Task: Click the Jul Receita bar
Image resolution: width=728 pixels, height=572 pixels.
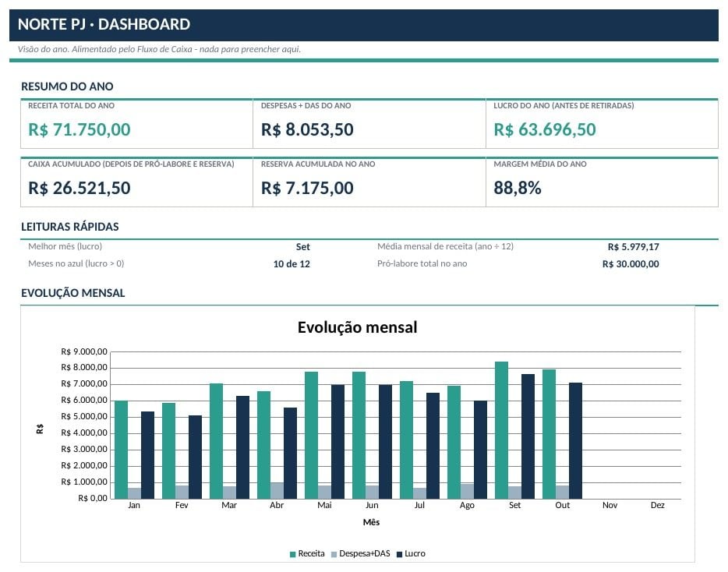Action: pyautogui.click(x=406, y=440)
